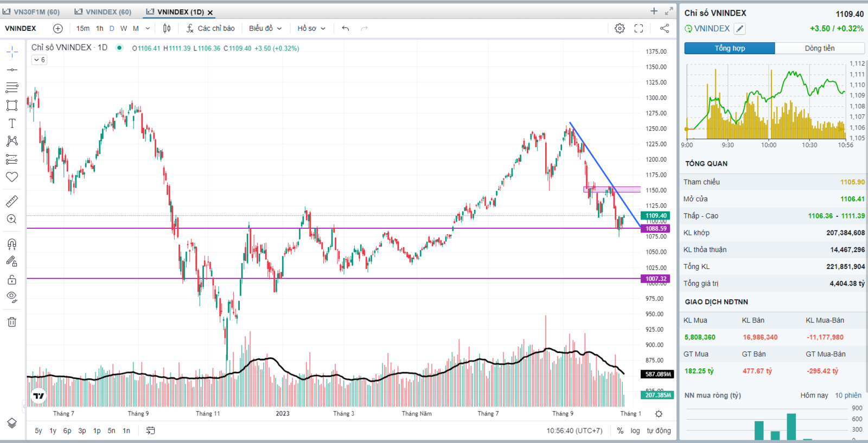Click the trash icon to remove drawings
The image size is (868, 443).
12,322
